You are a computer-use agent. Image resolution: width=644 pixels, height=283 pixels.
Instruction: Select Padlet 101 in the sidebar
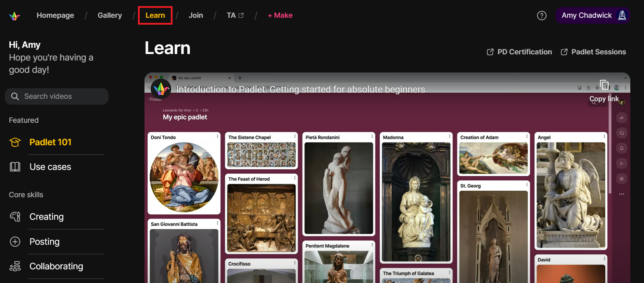click(50, 142)
